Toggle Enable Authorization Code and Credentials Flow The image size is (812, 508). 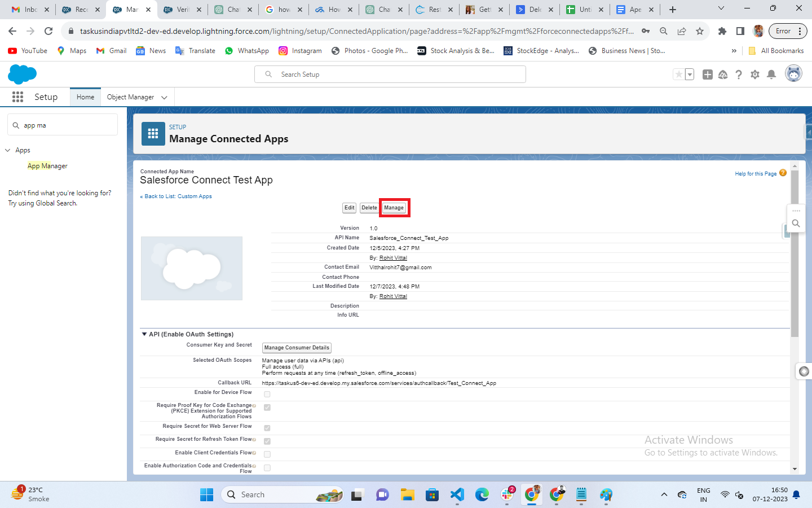coord(267,468)
